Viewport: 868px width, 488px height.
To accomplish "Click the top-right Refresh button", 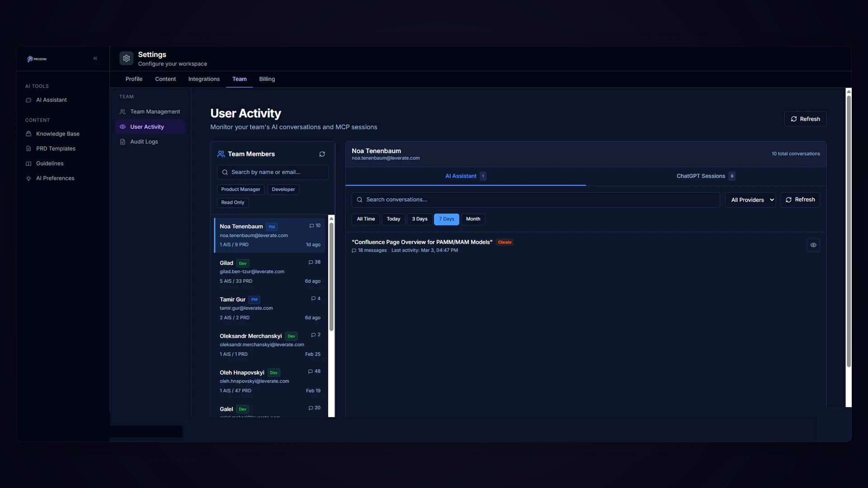I will click(x=805, y=119).
